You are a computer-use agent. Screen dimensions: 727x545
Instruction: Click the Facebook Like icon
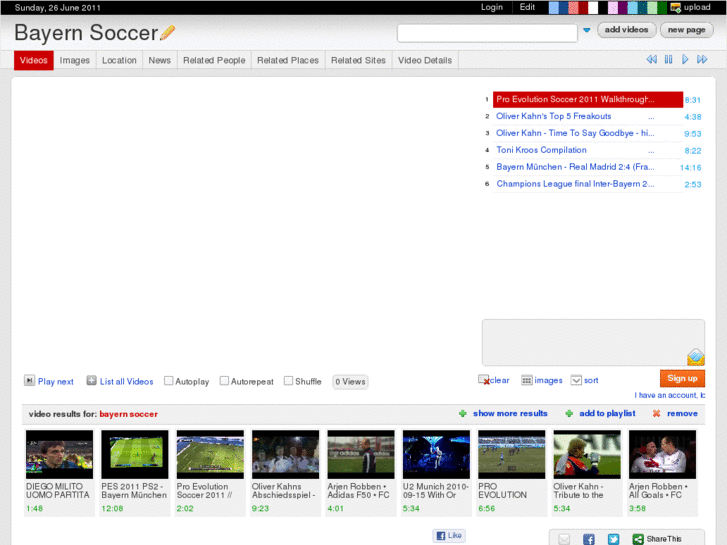tap(441, 536)
